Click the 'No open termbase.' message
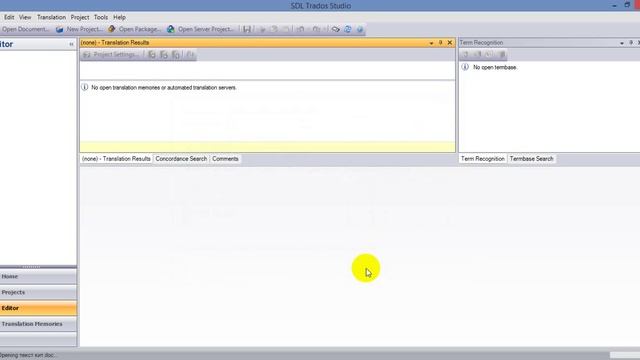This screenshot has height=360, width=640. (495, 67)
